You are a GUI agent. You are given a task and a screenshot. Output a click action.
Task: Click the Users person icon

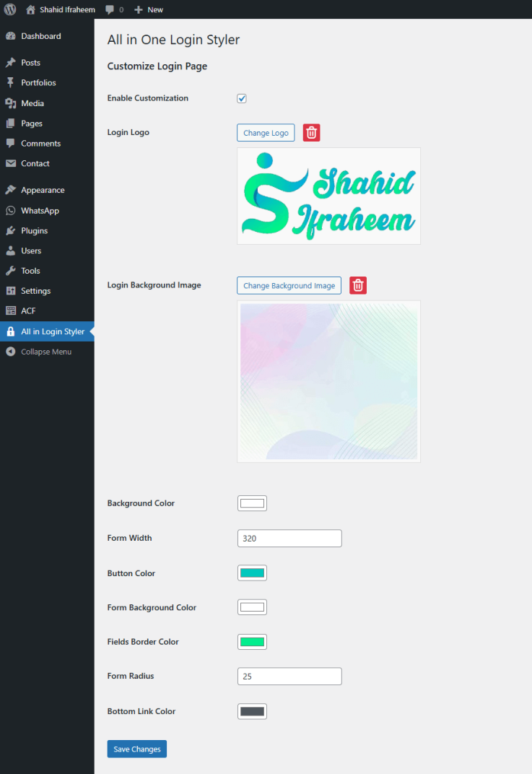11,251
